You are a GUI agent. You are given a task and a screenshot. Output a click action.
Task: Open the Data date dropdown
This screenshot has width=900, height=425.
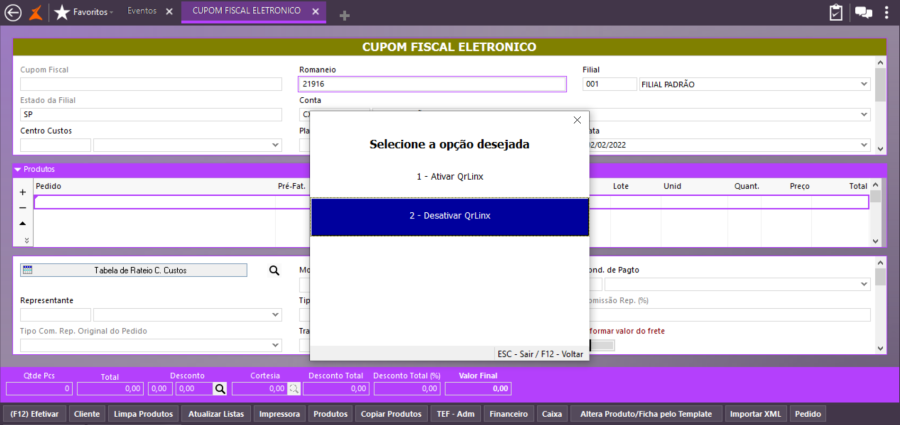click(865, 145)
